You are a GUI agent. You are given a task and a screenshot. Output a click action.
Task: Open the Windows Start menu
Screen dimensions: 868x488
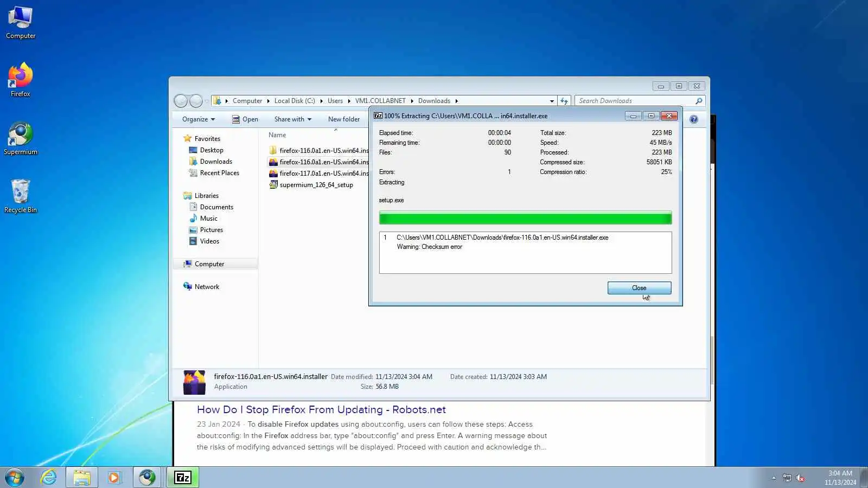click(15, 477)
